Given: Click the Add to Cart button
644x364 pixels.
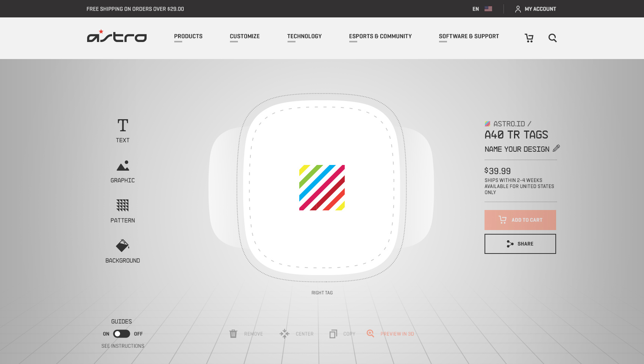Looking at the screenshot, I should coord(520,220).
